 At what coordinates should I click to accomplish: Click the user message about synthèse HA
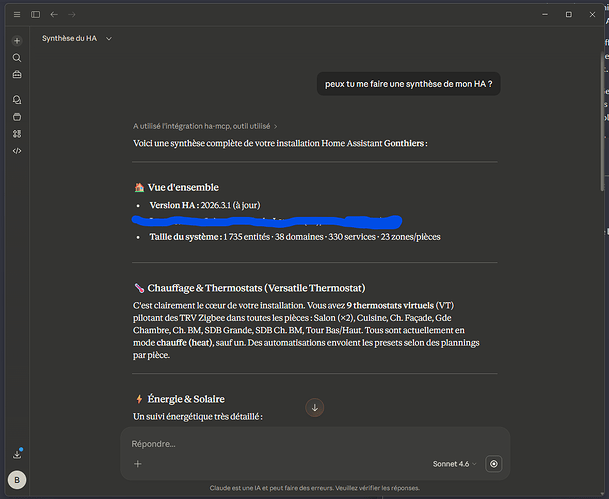coord(409,84)
